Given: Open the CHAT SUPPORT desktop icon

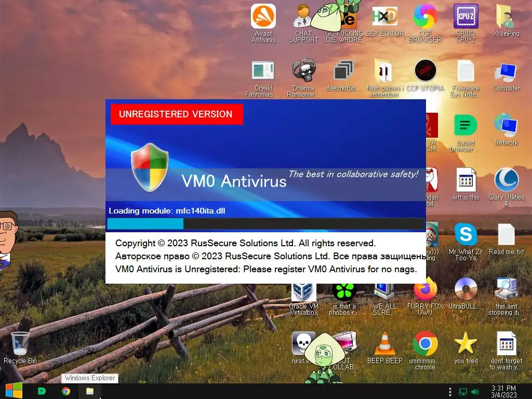Looking at the screenshot, I should coord(303,23).
